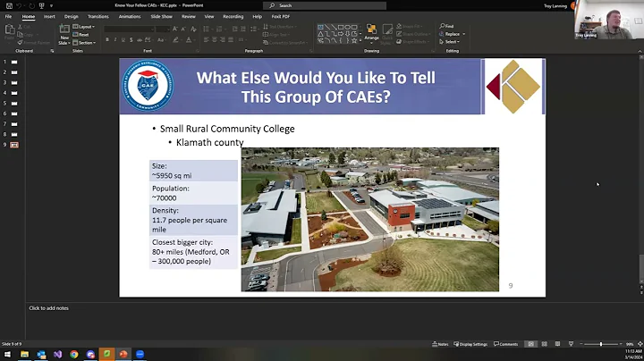
Task: Click the zoom slider in status bar
Action: click(601, 344)
